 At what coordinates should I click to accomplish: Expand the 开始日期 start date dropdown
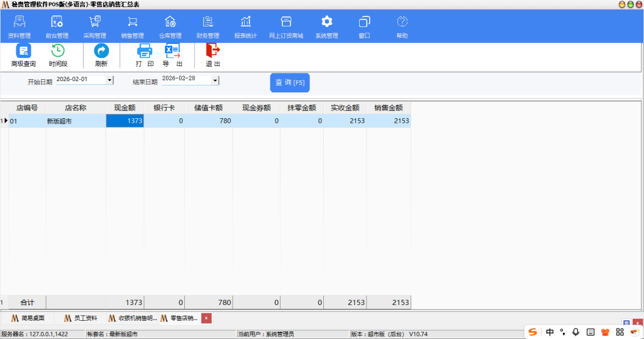109,81
